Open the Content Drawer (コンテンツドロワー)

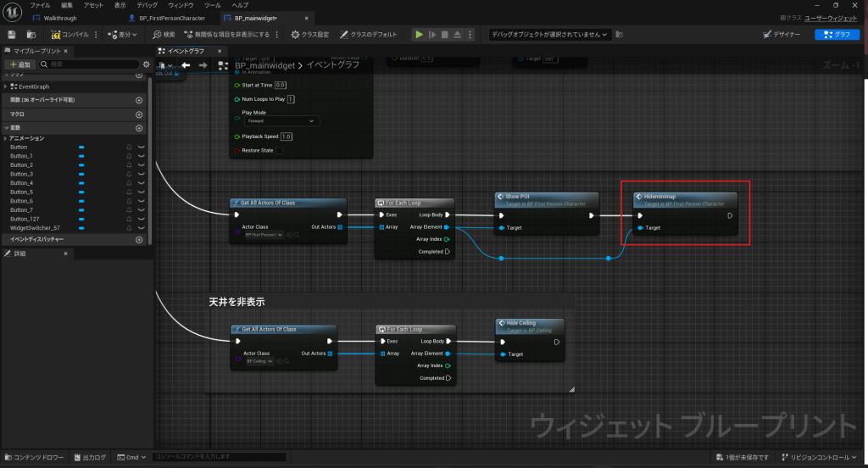pyautogui.click(x=34, y=458)
